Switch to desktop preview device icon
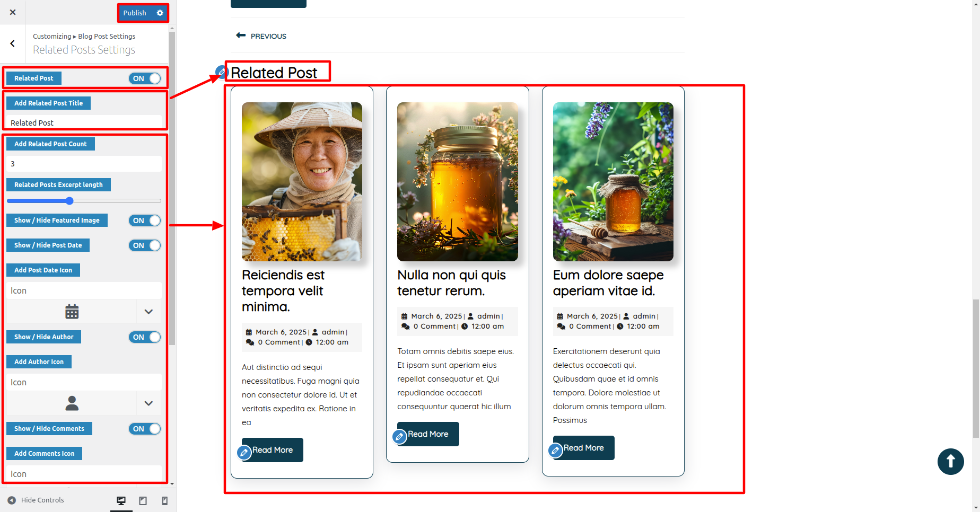Screen dimensions: 980x512 click(x=121, y=501)
